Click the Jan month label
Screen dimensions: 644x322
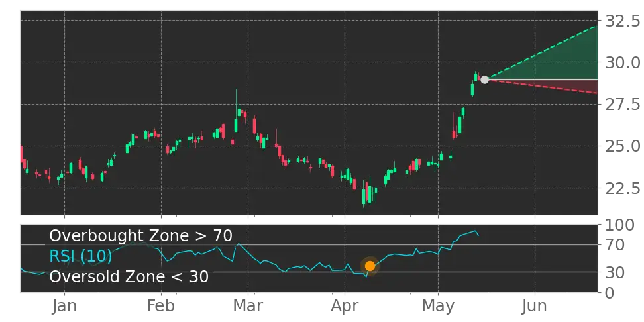(x=64, y=306)
